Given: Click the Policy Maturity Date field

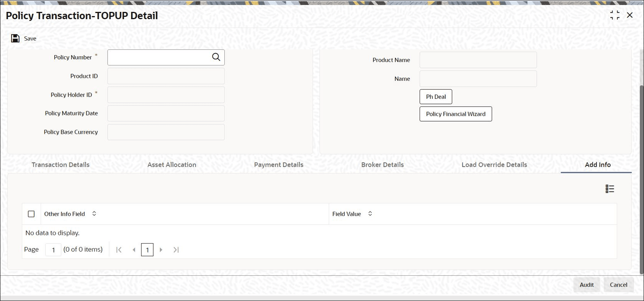Looking at the screenshot, I should 166,114.
